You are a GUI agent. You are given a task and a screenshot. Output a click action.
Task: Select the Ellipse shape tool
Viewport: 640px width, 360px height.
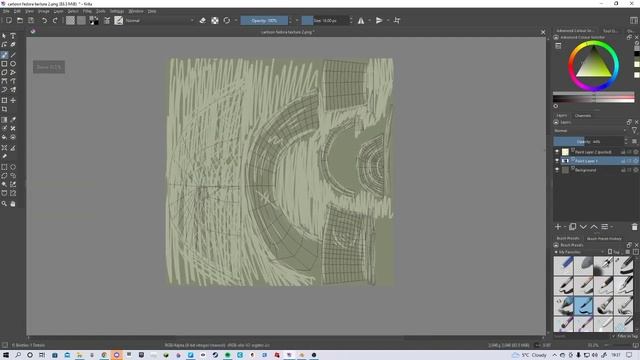(x=13, y=64)
